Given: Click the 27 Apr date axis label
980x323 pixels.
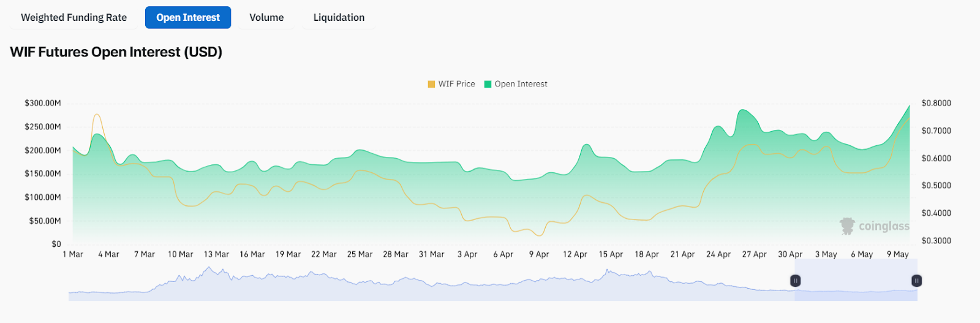Looking at the screenshot, I should 754,254.
